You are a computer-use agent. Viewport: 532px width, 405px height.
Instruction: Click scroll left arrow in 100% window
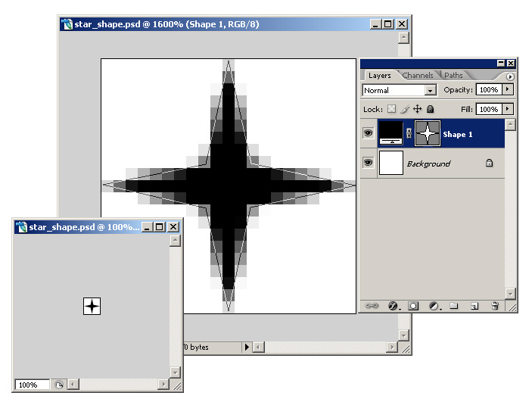(x=73, y=385)
